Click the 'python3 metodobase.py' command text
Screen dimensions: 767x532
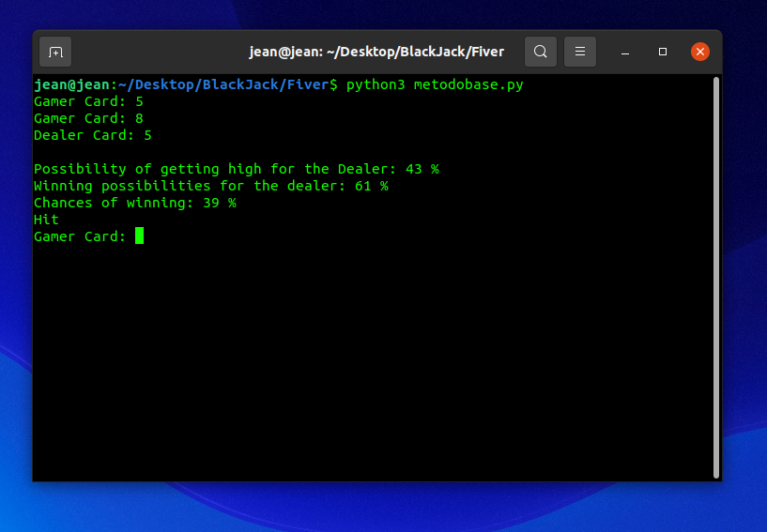coord(435,84)
